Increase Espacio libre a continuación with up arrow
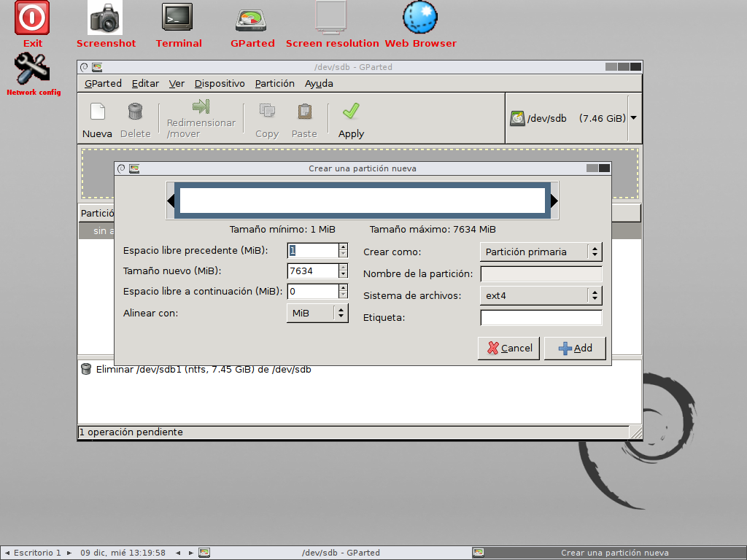 tap(343, 287)
